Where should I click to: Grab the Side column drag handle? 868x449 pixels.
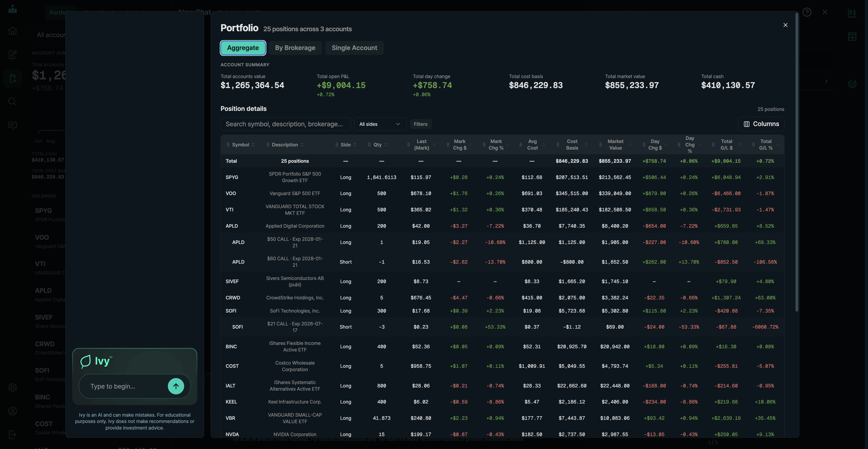(x=337, y=145)
